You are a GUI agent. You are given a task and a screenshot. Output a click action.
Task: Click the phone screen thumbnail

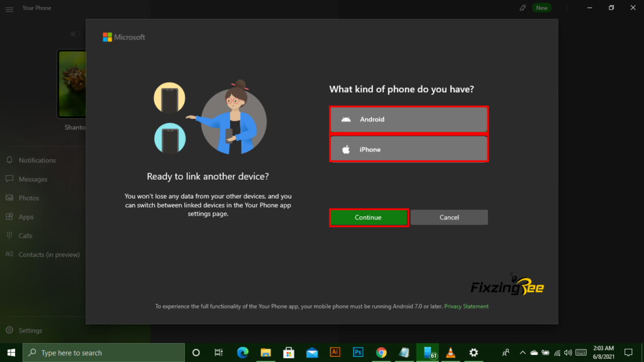(x=72, y=84)
